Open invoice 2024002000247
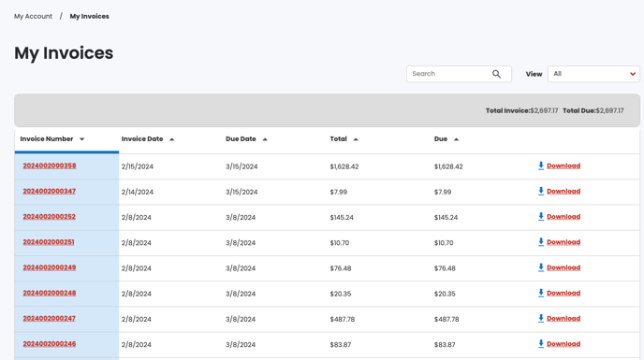The height and width of the screenshot is (360, 644). tap(50, 318)
